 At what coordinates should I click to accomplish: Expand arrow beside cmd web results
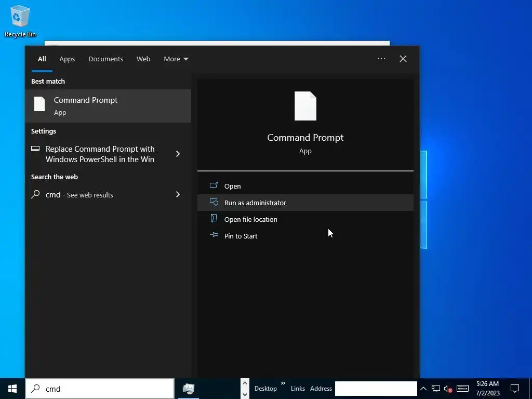click(178, 194)
